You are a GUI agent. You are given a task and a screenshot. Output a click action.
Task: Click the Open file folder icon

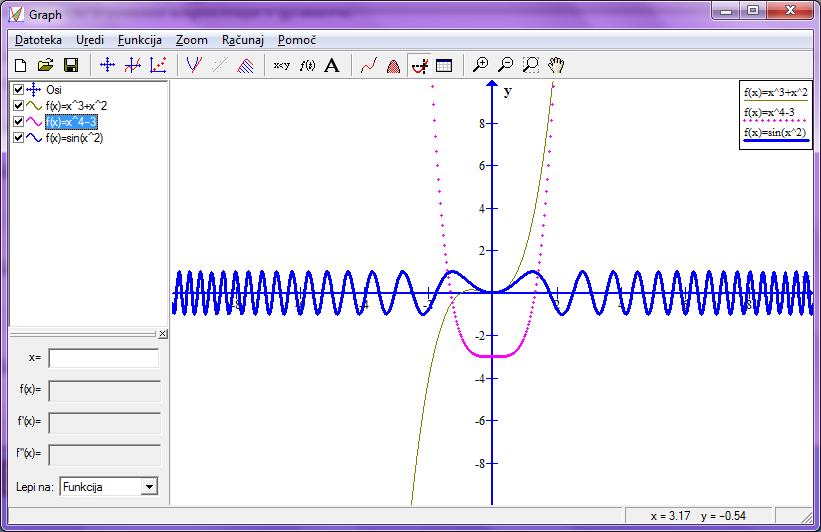(46, 65)
